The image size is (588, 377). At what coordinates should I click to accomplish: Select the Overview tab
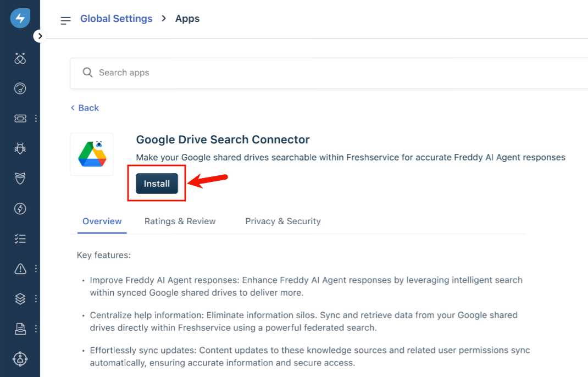point(102,221)
